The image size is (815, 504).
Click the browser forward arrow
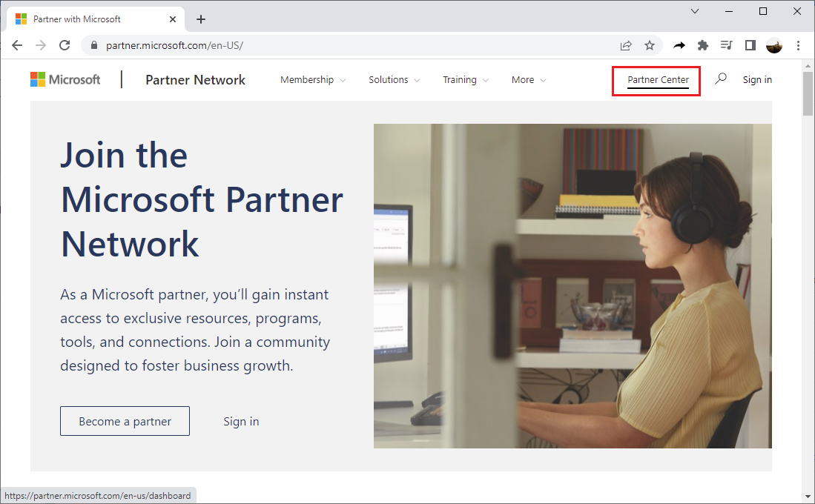(x=41, y=45)
